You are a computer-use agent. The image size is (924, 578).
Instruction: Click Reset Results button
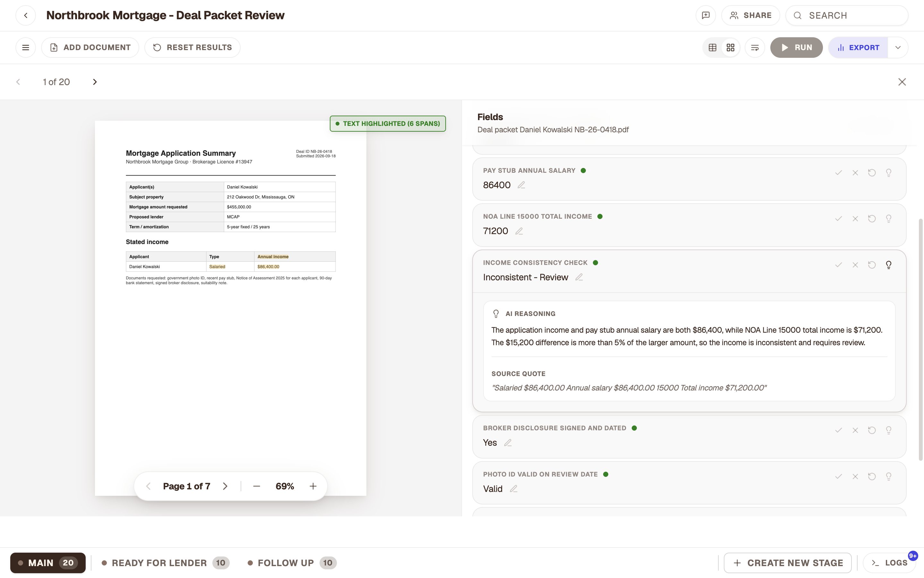[193, 48]
